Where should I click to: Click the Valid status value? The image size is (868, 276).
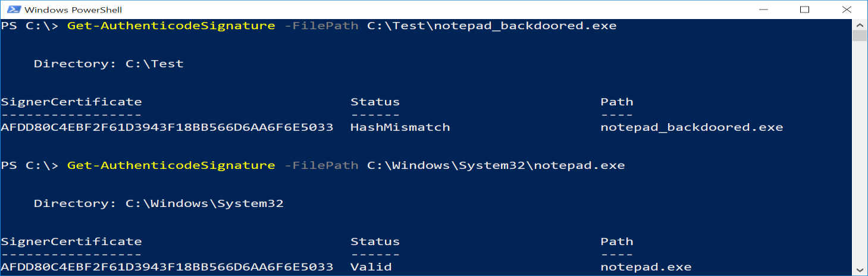[371, 267]
